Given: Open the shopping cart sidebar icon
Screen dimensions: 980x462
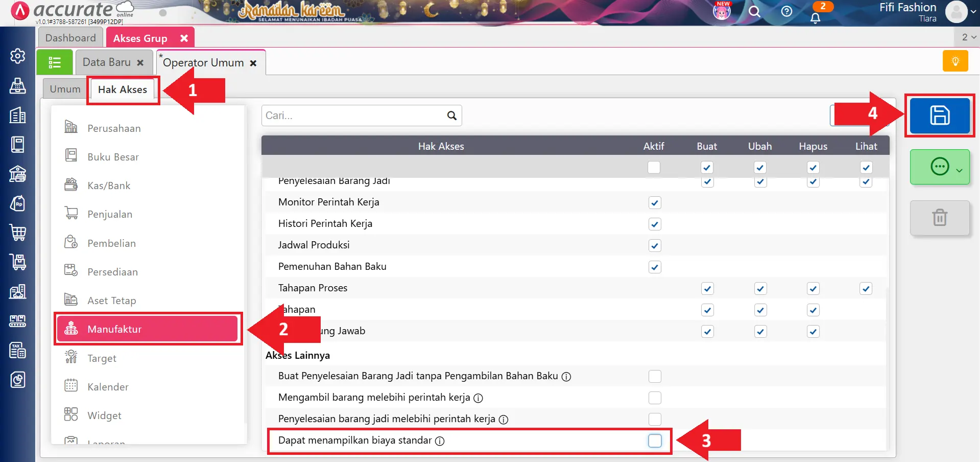Looking at the screenshot, I should click(18, 233).
